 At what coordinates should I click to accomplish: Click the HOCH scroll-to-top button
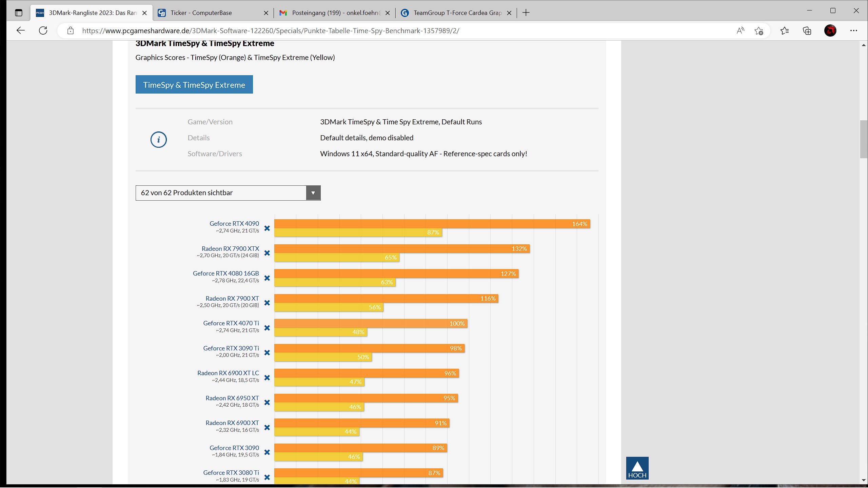637,468
